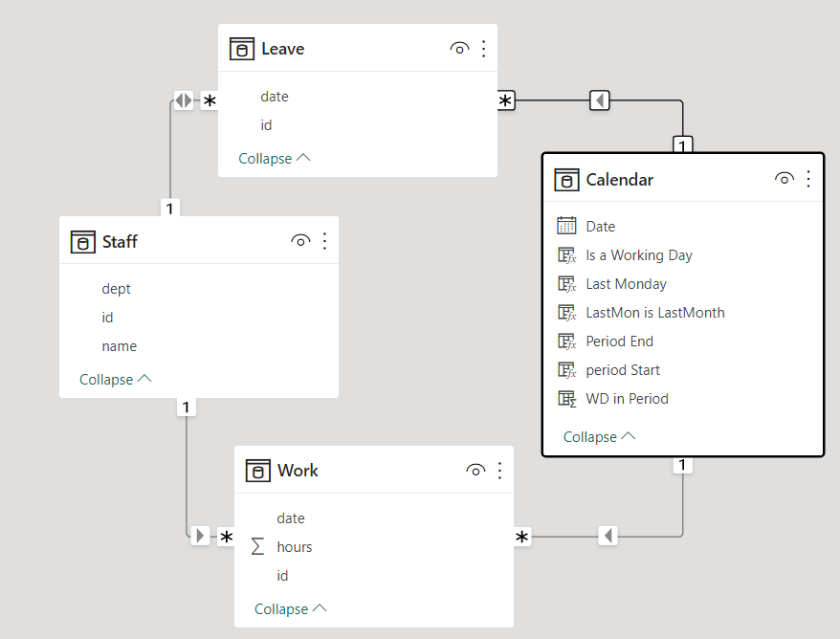The height and width of the screenshot is (639, 840).
Task: Click calculated column icon beside Period End
Action: (566, 342)
